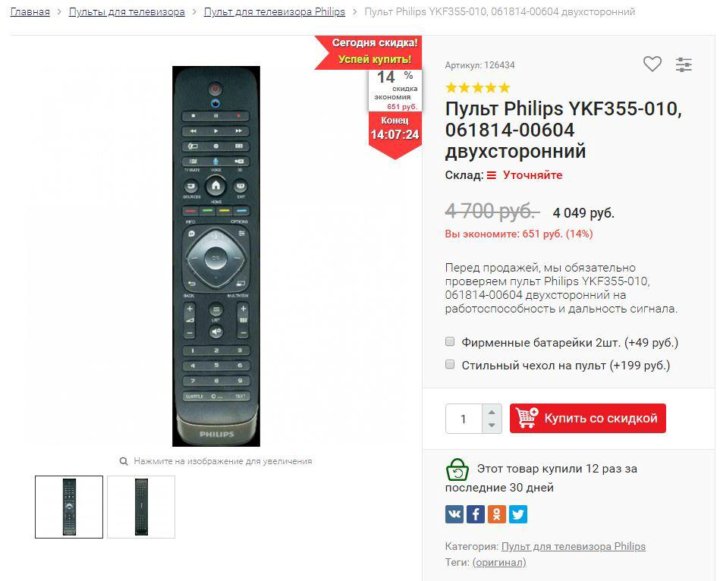Viewport: 720px width, 581px height.
Task: Click the quantity input field
Action: coord(464,418)
